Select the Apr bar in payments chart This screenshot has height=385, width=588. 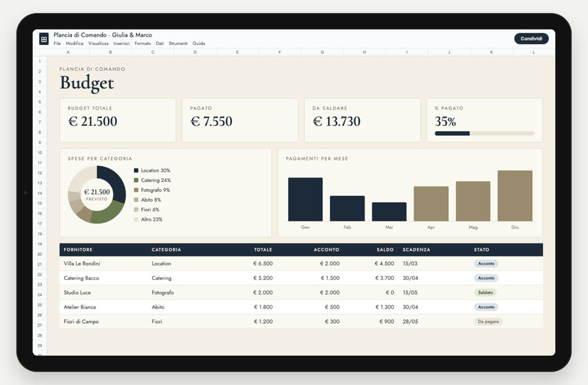point(431,204)
